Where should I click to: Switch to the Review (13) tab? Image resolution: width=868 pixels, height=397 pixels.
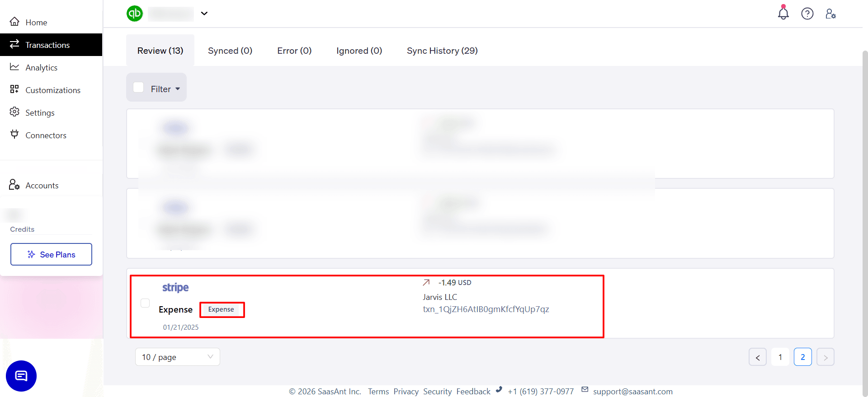click(160, 51)
